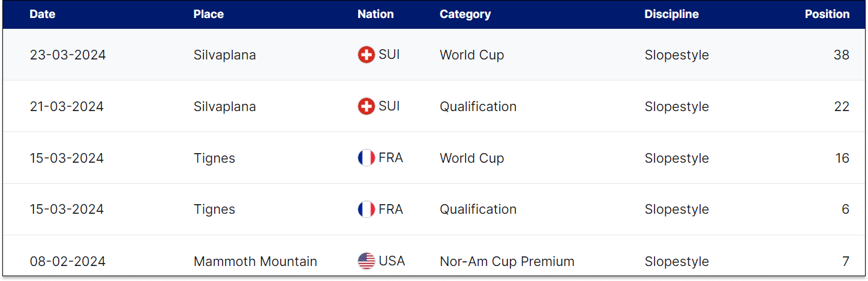The width and height of the screenshot is (868, 281).
Task: Click the 08-02-2024 date cell
Action: 68,262
